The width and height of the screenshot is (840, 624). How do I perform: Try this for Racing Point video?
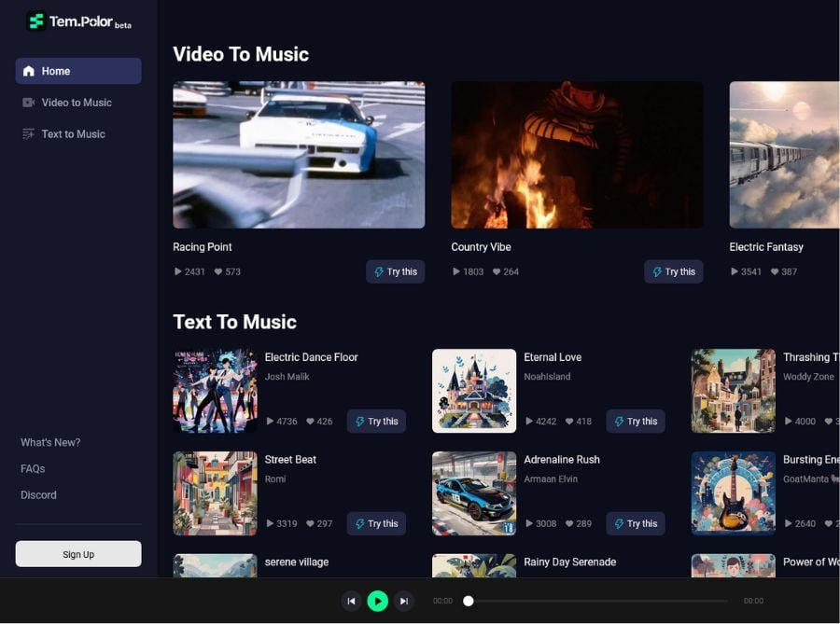(395, 272)
